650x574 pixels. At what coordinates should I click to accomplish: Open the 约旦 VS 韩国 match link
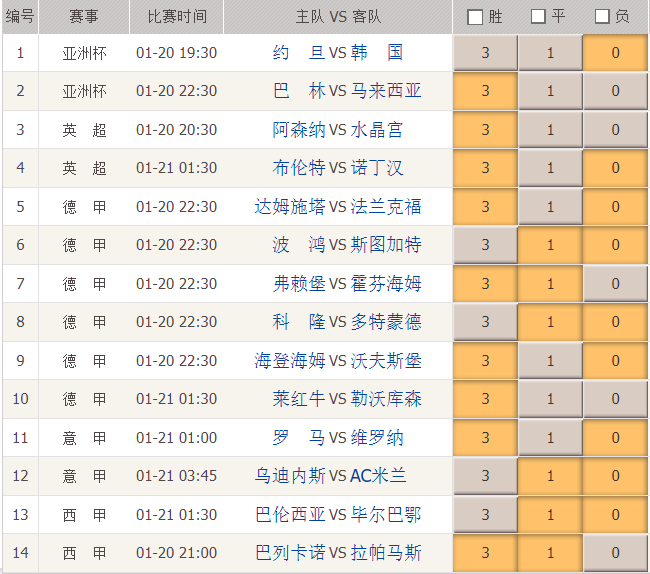tap(337, 53)
